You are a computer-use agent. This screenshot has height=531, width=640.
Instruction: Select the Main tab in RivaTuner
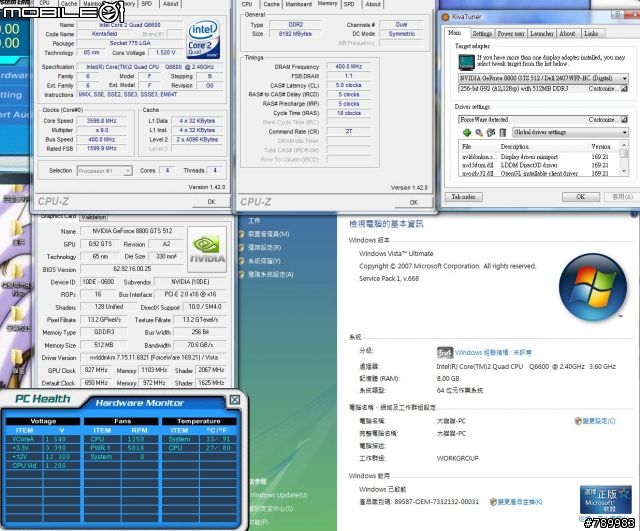(x=455, y=33)
